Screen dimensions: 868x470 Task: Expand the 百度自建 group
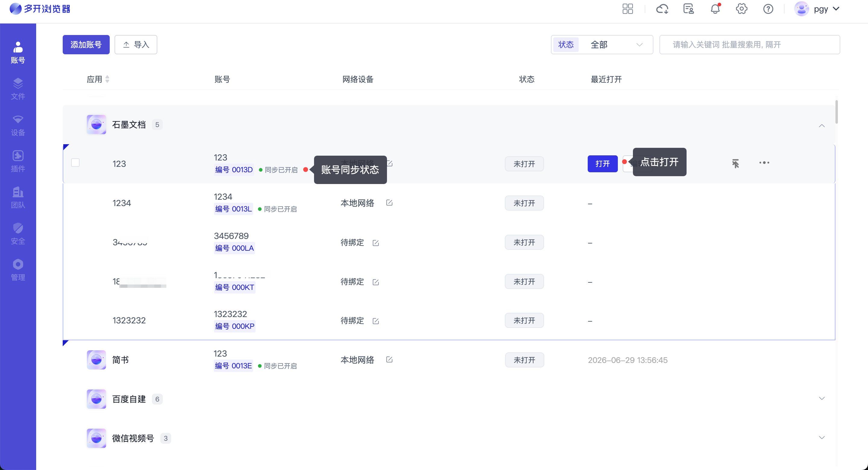click(822, 399)
